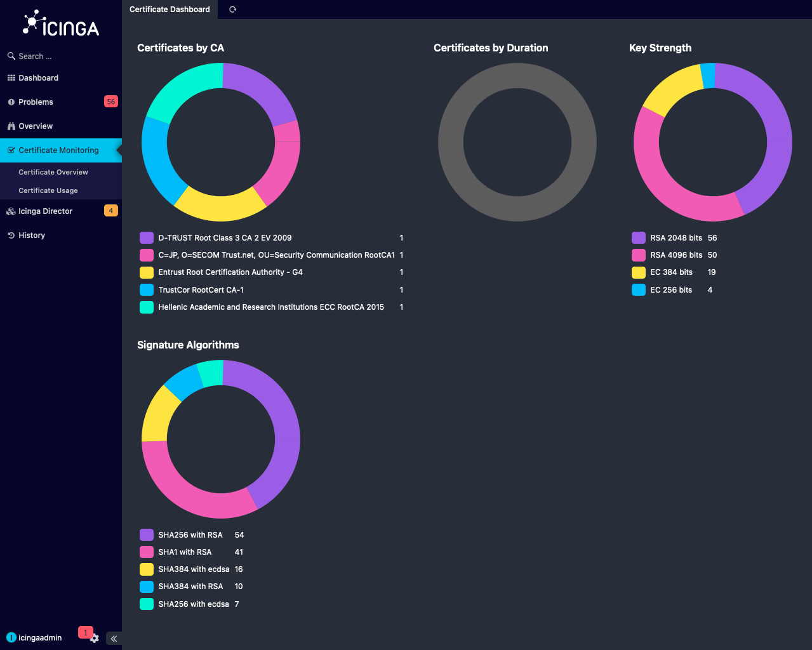
Task: Click the 56 problems count badge
Action: [x=110, y=102]
